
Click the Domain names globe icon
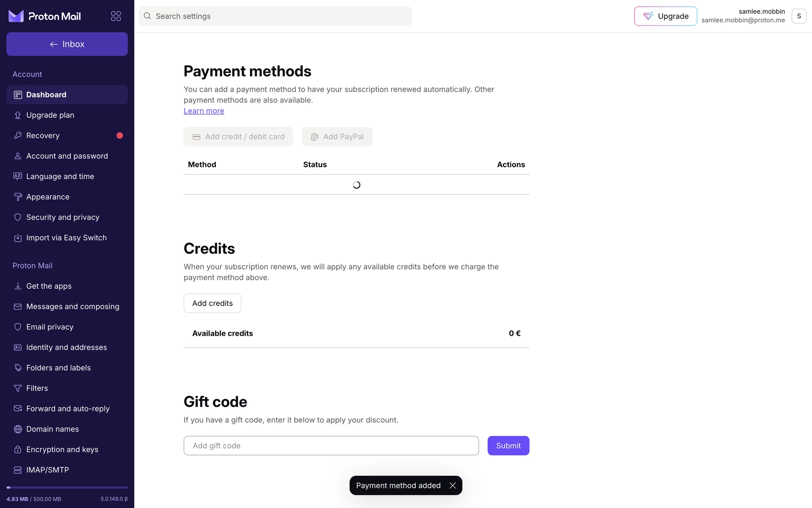point(18,429)
